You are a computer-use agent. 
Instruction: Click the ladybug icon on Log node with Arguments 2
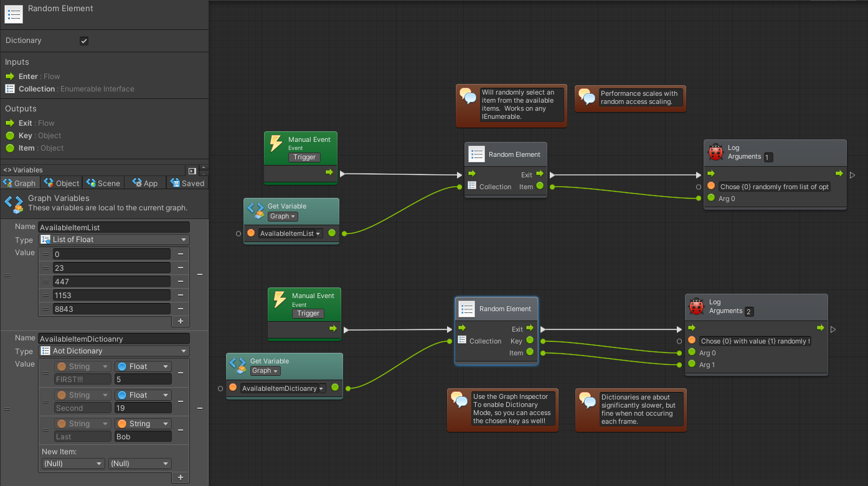[x=696, y=306]
